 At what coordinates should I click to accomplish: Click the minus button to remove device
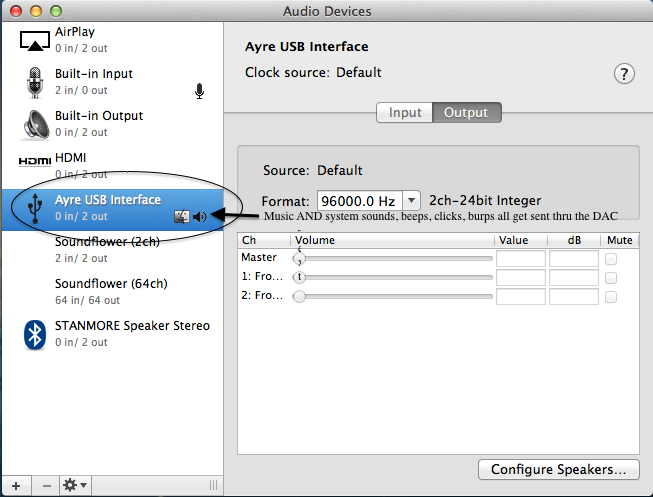(x=46, y=485)
